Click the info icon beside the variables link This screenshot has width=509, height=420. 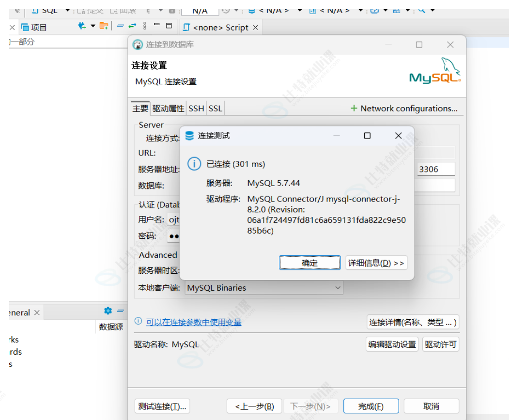tap(139, 321)
